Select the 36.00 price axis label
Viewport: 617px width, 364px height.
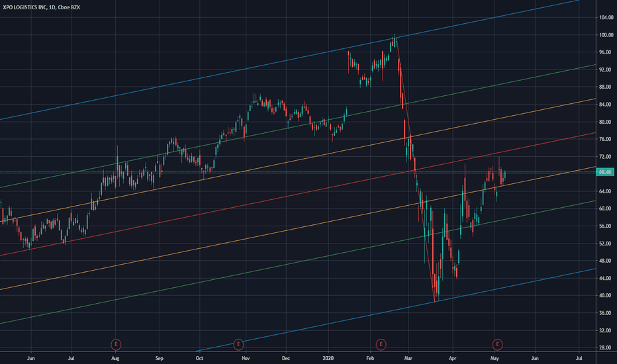click(x=606, y=313)
